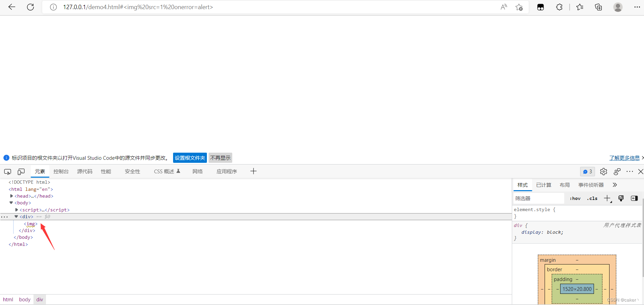Screen dimensions: 644x305
Task: Select the 样式 styles pane tab
Action: click(523, 185)
